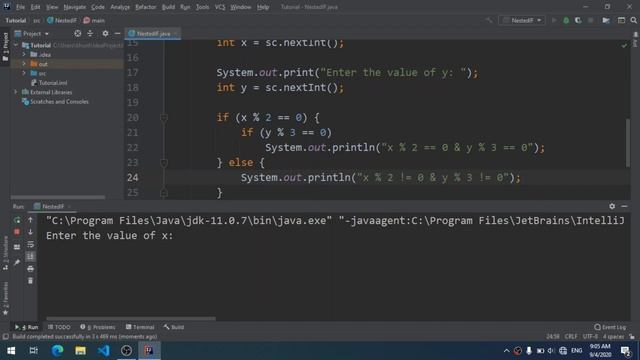Click Collapse All icon in Project panel

[90, 33]
